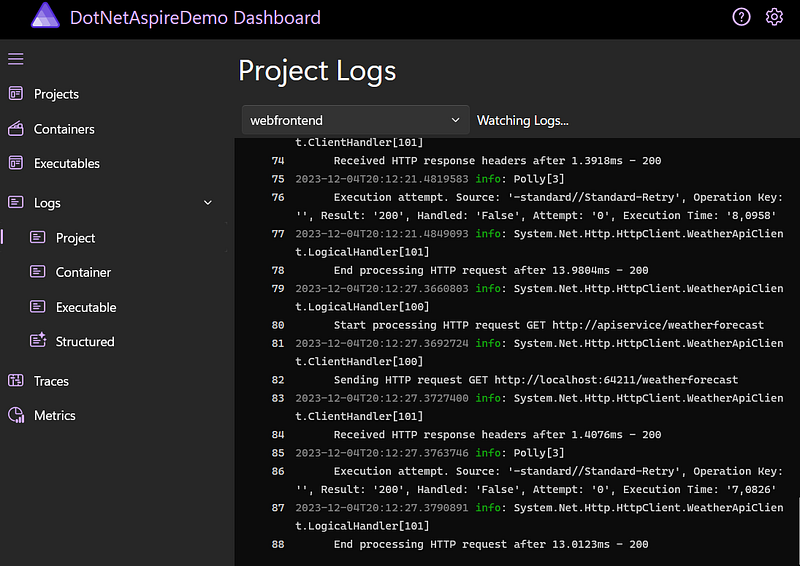Click log line 88 End processing 13.0123ms
The width and height of the screenshot is (800, 566).
pyautogui.click(x=491, y=545)
